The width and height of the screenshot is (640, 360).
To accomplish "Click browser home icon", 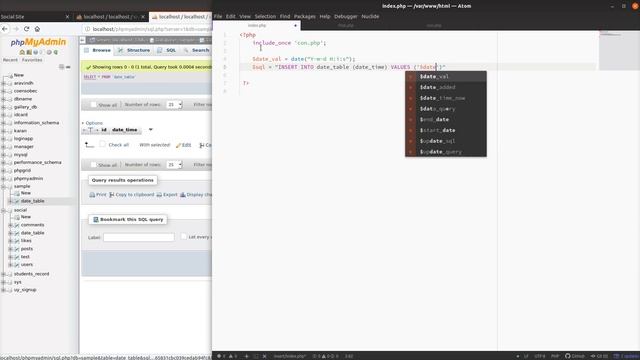I will [x=37, y=29].
